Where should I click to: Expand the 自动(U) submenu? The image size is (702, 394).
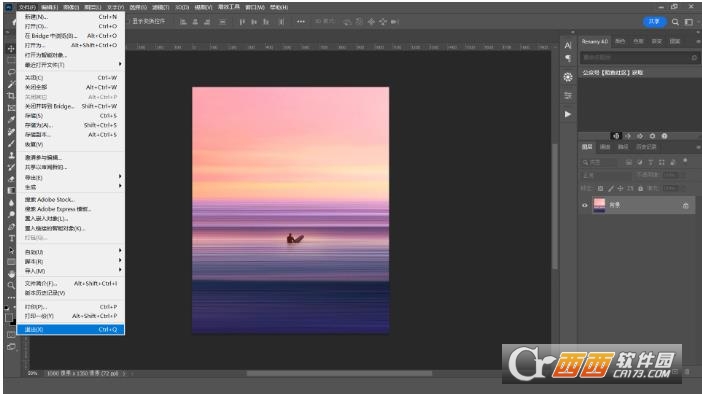click(71, 252)
